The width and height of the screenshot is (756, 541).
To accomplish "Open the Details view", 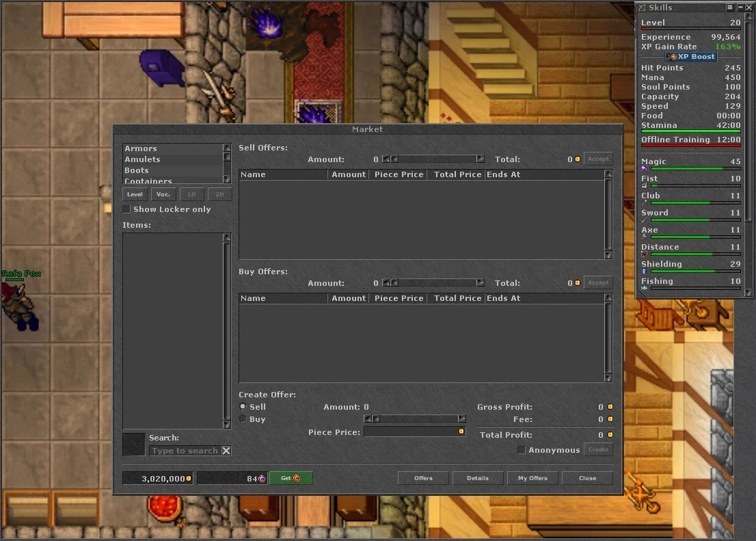I will 478,478.
